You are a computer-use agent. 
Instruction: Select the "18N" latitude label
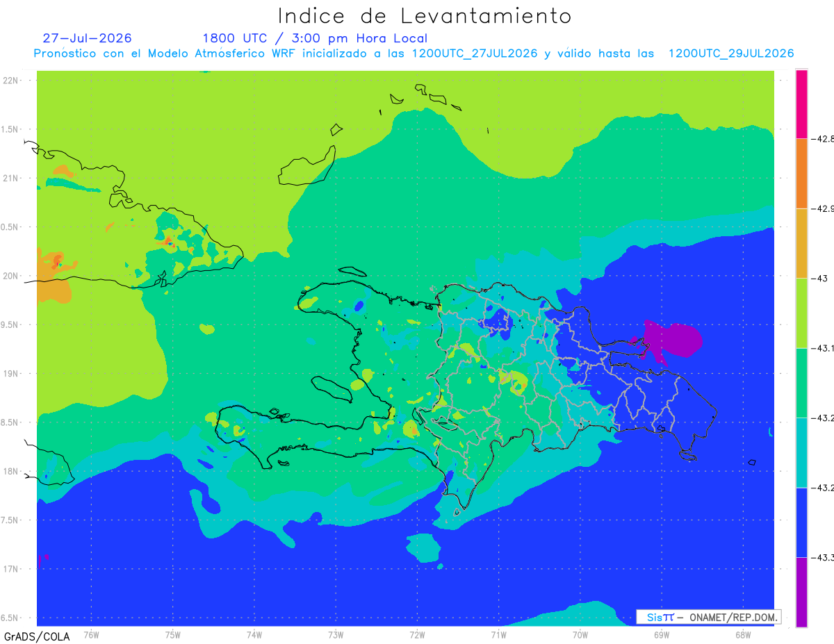click(x=12, y=471)
